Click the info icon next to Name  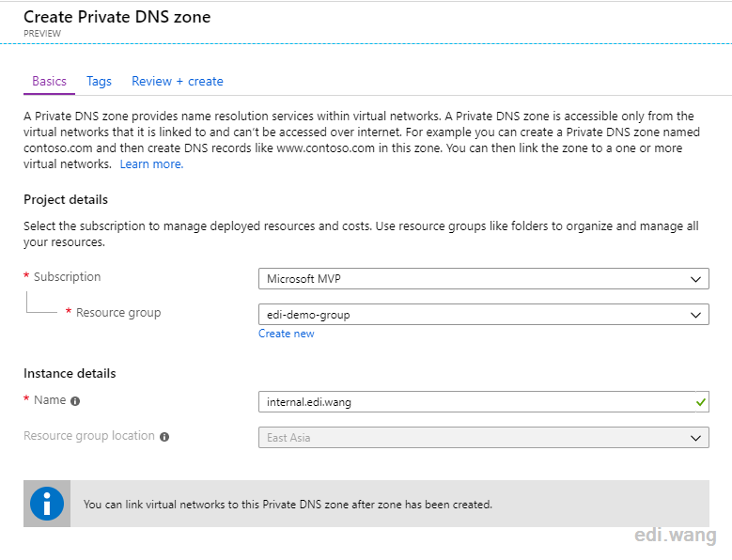(x=75, y=401)
